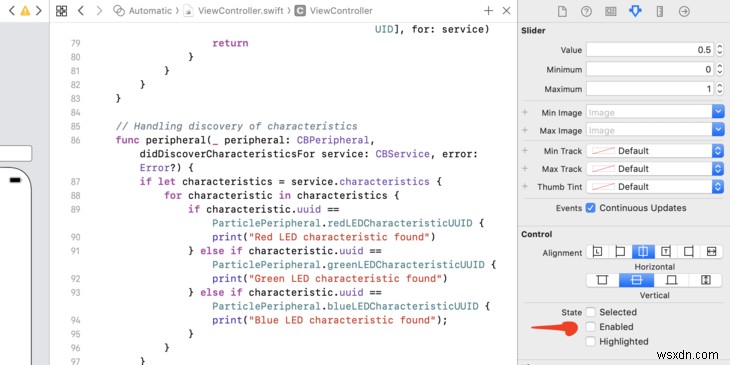Open the Min Image dropdown
Viewport: 730px width, 365px height.
(718, 112)
